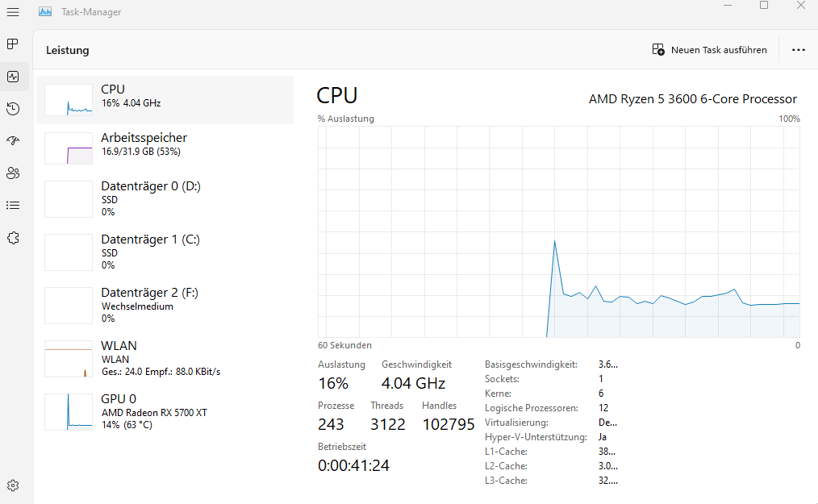Open the Prozesse page icon
Image resolution: width=818 pixels, height=504 pixels.
[x=13, y=44]
